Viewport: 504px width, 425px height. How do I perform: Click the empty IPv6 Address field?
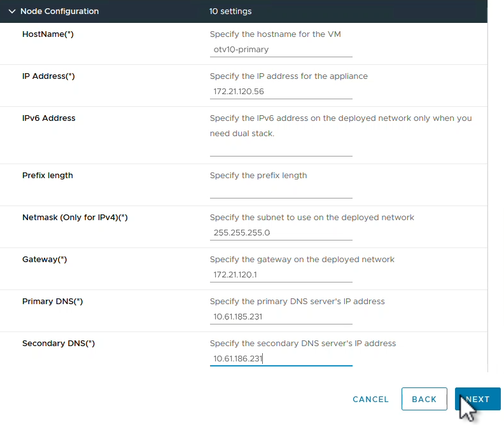pyautogui.click(x=281, y=149)
